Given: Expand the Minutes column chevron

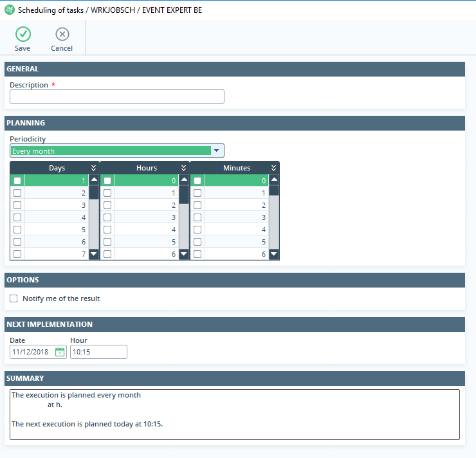Looking at the screenshot, I should [274, 168].
